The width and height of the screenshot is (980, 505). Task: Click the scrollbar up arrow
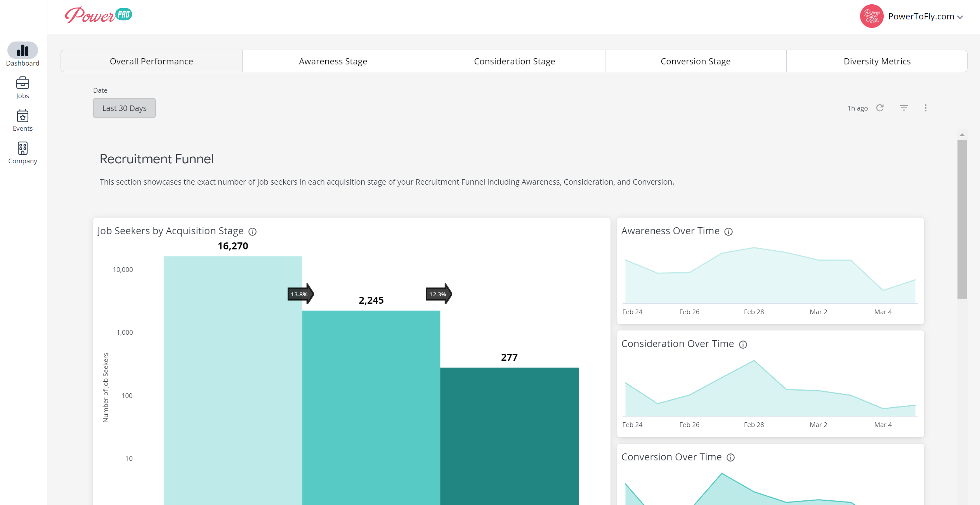click(x=962, y=135)
